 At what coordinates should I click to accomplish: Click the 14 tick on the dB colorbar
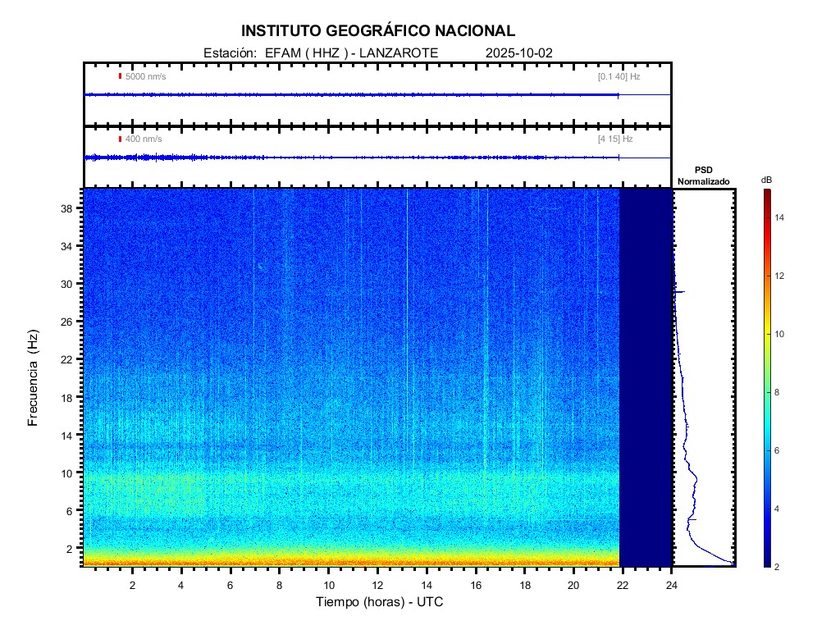782,218
